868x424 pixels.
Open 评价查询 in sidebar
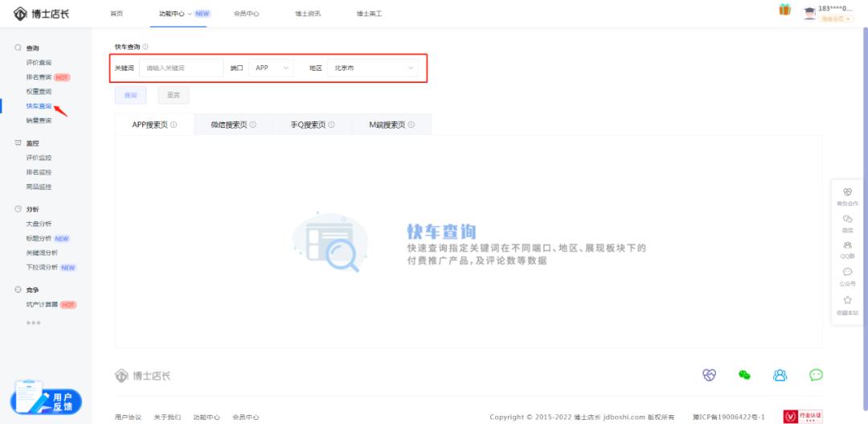click(39, 63)
